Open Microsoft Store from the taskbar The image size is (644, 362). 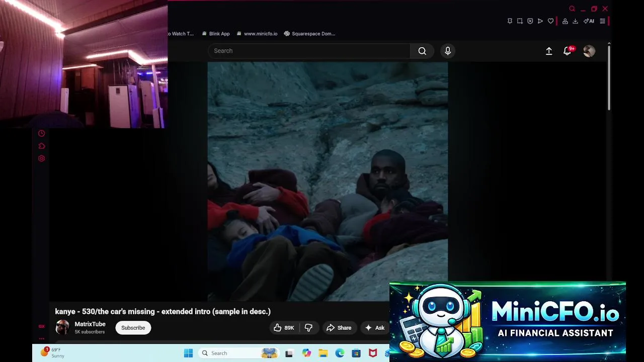pyautogui.click(x=356, y=353)
